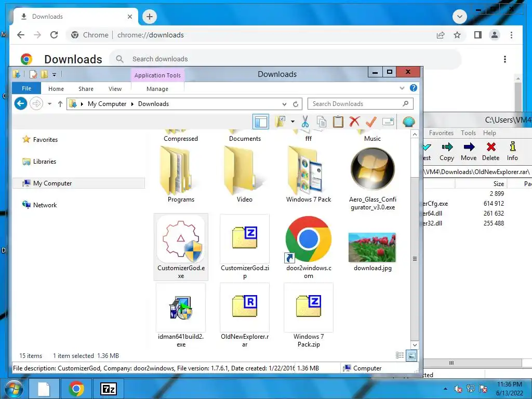This screenshot has width=532, height=399.
Task: Open the 7-Zip Tools menu
Action: pyautogui.click(x=468, y=133)
